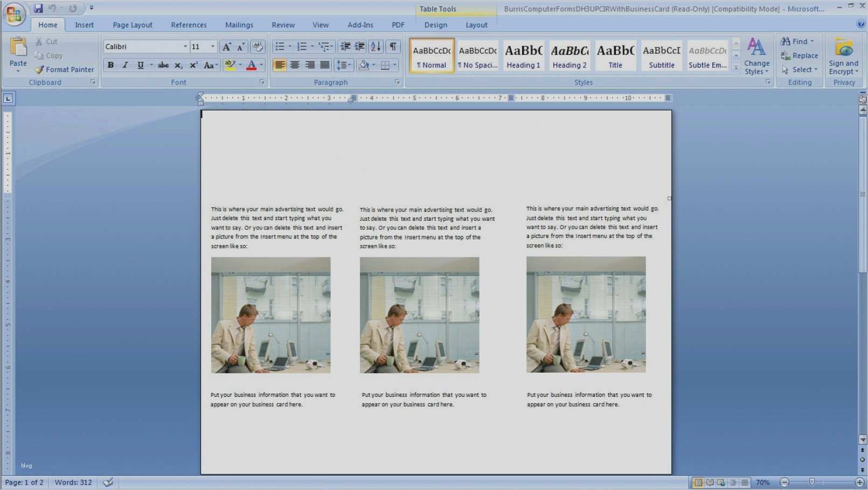Open the line spacing dropdown
The width and height of the screenshot is (868, 490).
(344, 65)
